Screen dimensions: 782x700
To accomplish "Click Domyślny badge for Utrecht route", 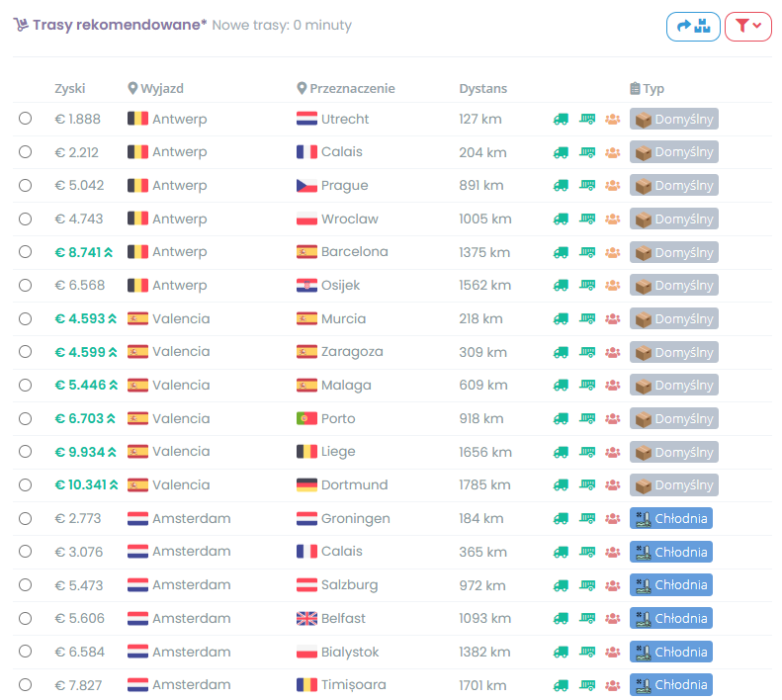I will coord(674,119).
